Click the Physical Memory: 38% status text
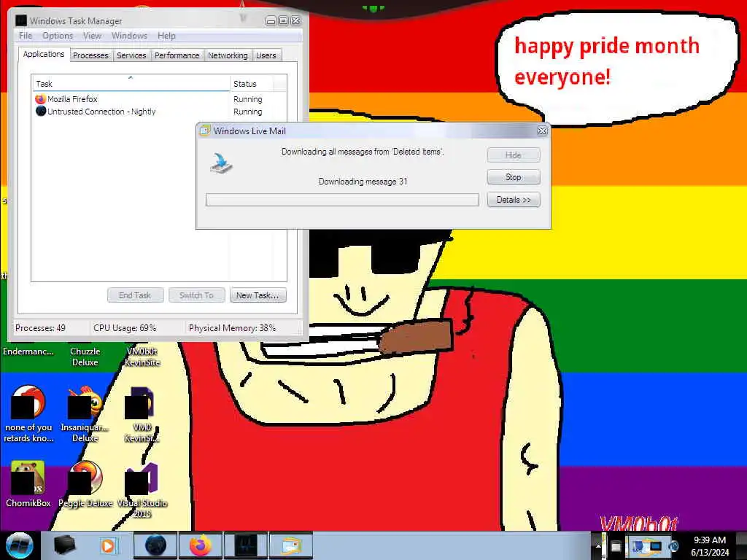This screenshot has width=747, height=560. (232, 328)
